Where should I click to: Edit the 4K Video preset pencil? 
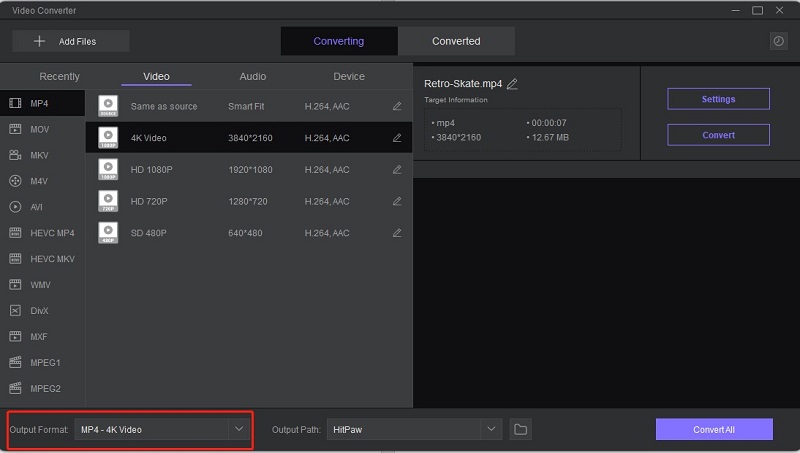tap(397, 138)
